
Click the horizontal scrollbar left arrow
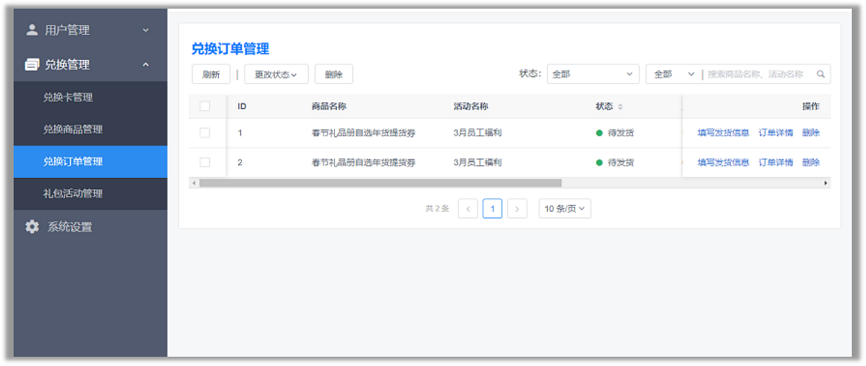click(x=193, y=183)
